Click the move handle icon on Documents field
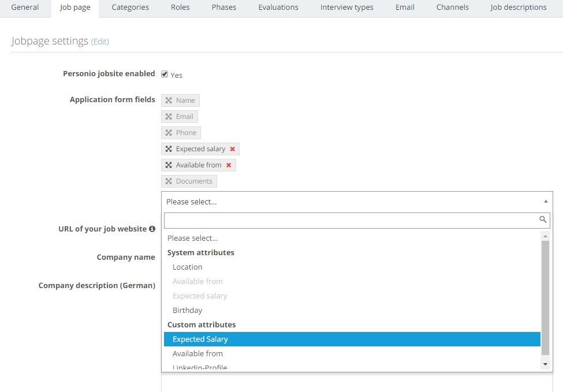Image resolution: width=563 pixels, height=392 pixels. click(169, 181)
